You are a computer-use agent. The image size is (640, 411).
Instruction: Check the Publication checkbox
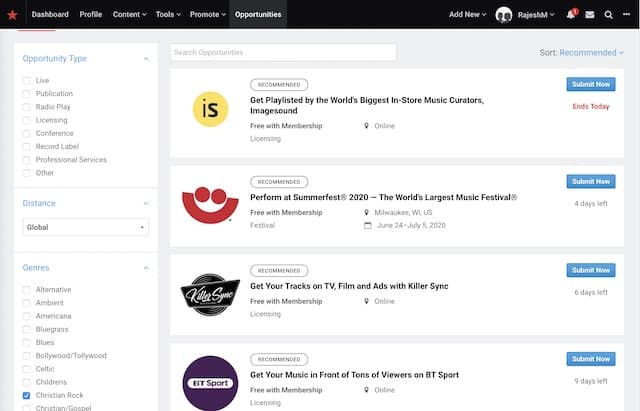click(27, 94)
